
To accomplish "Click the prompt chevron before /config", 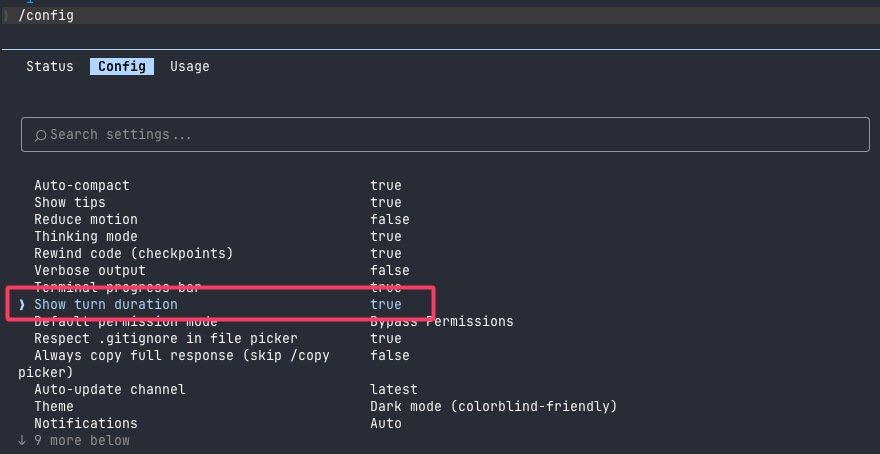I will click(x=6, y=16).
